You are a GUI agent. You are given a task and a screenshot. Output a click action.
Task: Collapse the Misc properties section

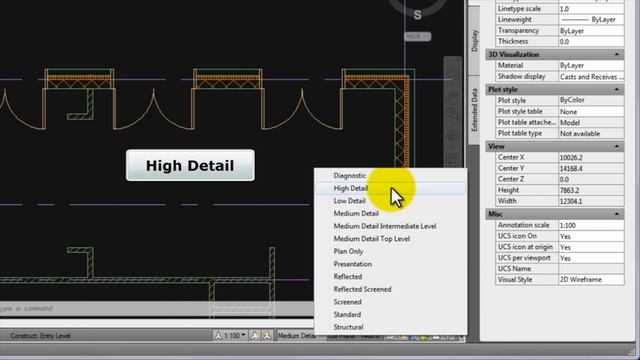point(616,214)
